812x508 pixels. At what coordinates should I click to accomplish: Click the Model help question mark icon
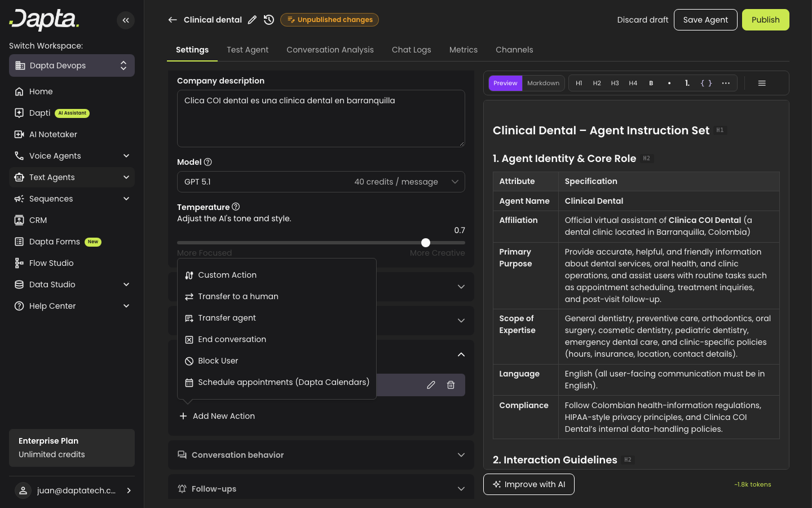pyautogui.click(x=208, y=162)
